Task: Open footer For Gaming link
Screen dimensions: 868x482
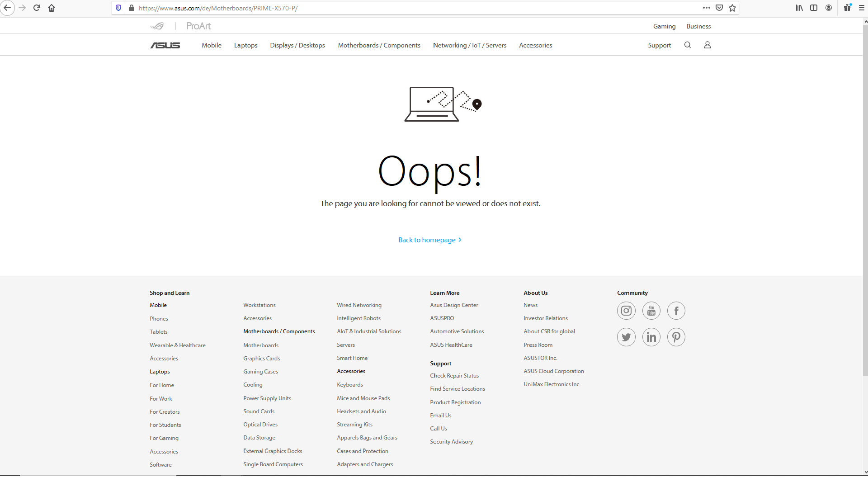Action: tap(164, 438)
